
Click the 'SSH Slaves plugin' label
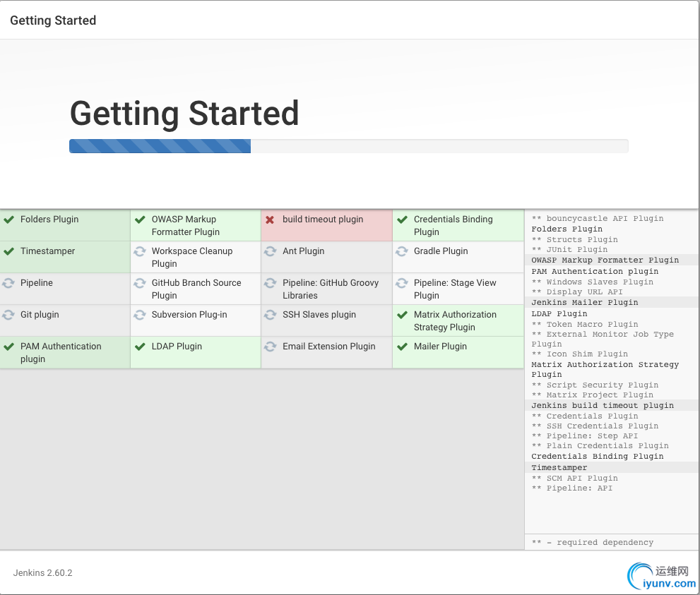[319, 315]
